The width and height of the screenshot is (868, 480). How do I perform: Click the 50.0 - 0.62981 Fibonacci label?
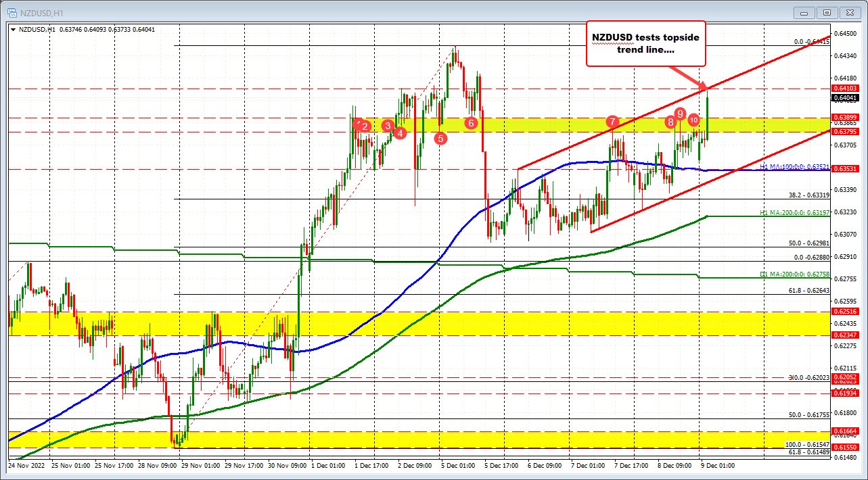[x=808, y=243]
